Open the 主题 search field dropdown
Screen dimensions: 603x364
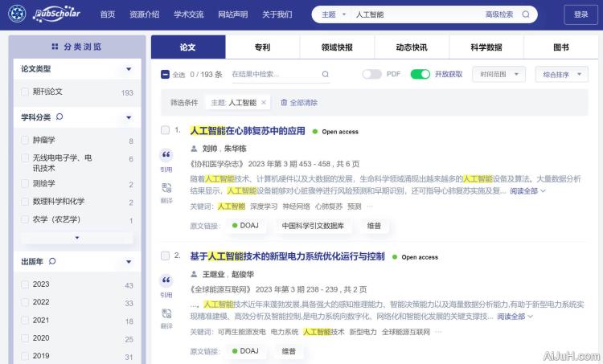(334, 14)
